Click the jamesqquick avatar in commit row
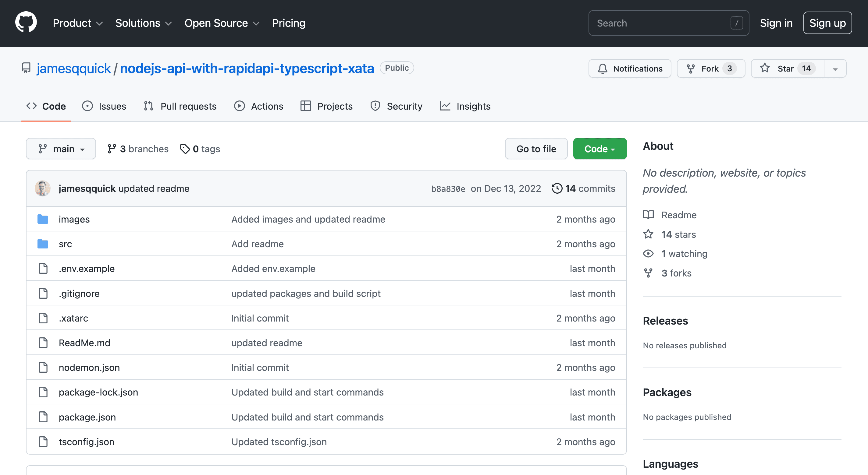This screenshot has width=868, height=475. (43, 188)
